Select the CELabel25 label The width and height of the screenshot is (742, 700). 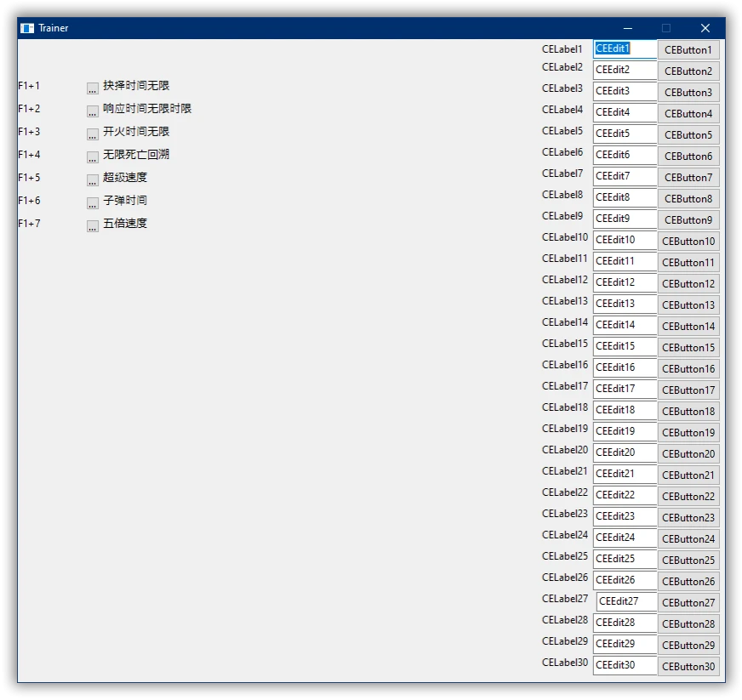pos(565,556)
